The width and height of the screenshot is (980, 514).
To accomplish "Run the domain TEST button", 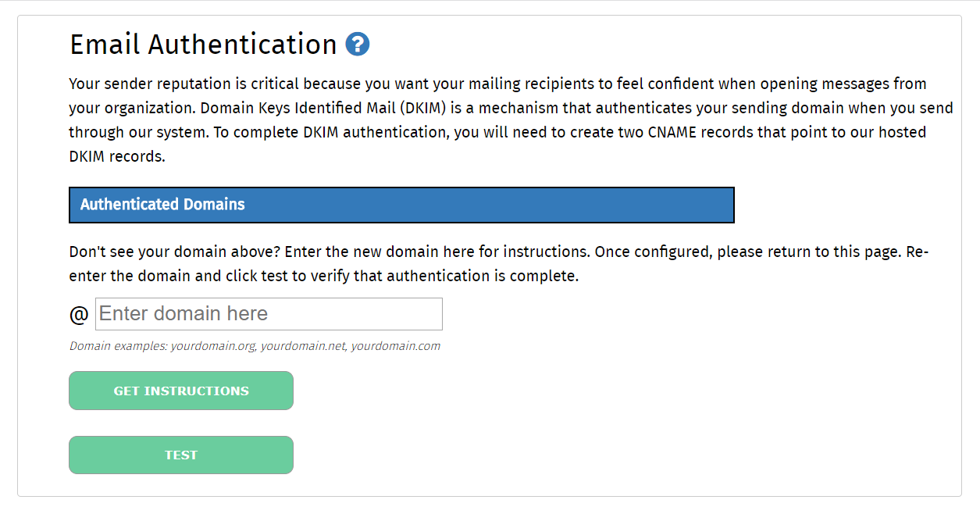I will pos(181,455).
